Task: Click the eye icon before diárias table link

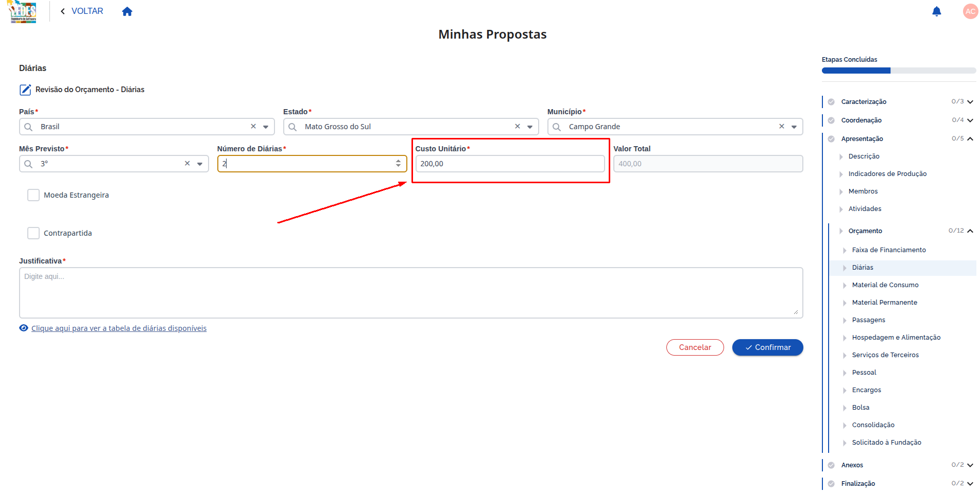Action: [x=24, y=328]
